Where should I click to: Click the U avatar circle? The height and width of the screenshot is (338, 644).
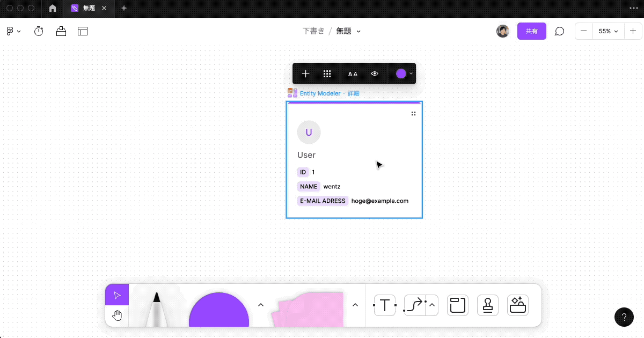click(x=309, y=132)
